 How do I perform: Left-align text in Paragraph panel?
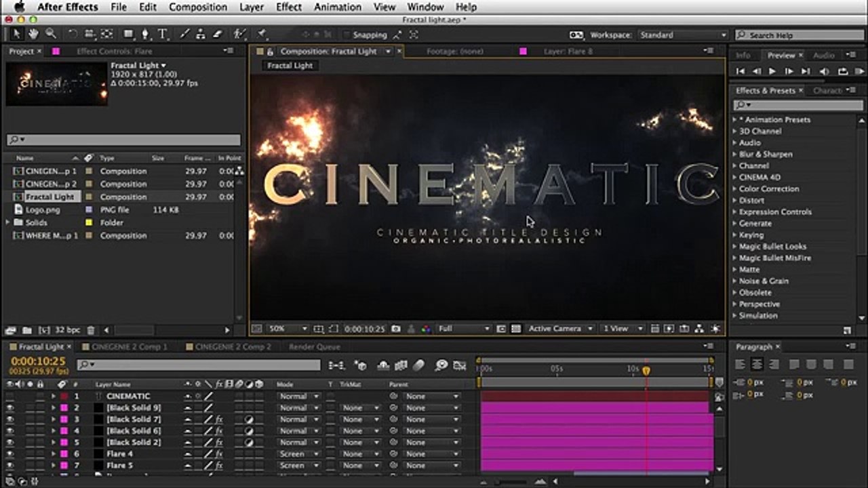coord(741,365)
